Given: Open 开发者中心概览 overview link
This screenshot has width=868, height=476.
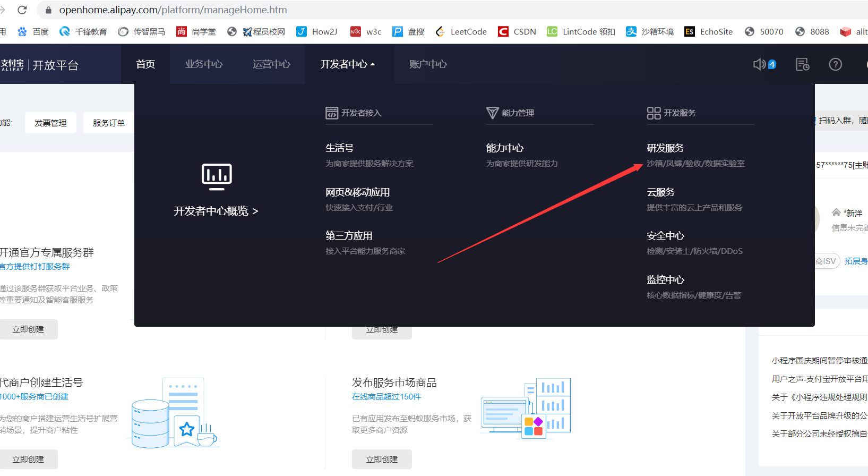Looking at the screenshot, I should [216, 211].
